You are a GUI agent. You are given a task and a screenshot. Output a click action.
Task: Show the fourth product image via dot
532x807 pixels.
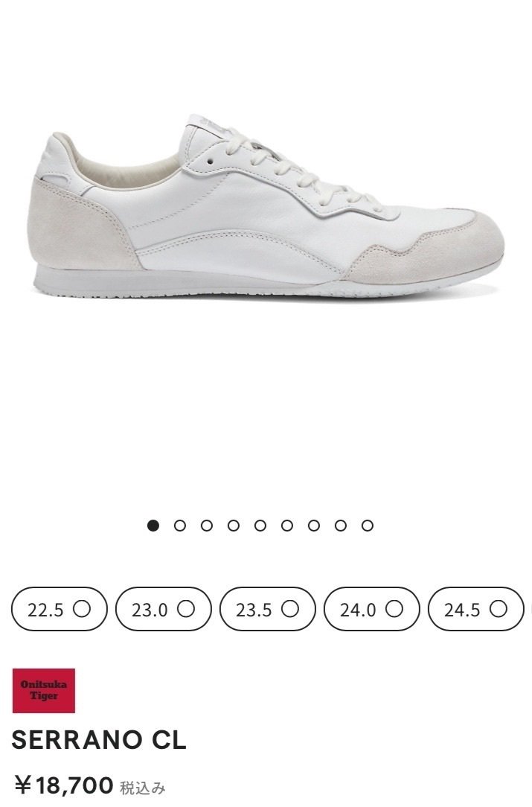tap(233, 526)
